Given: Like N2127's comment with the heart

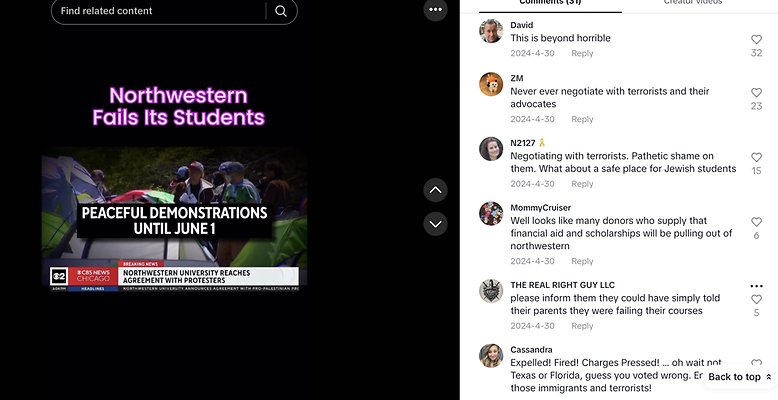Looking at the screenshot, I should tap(756, 158).
